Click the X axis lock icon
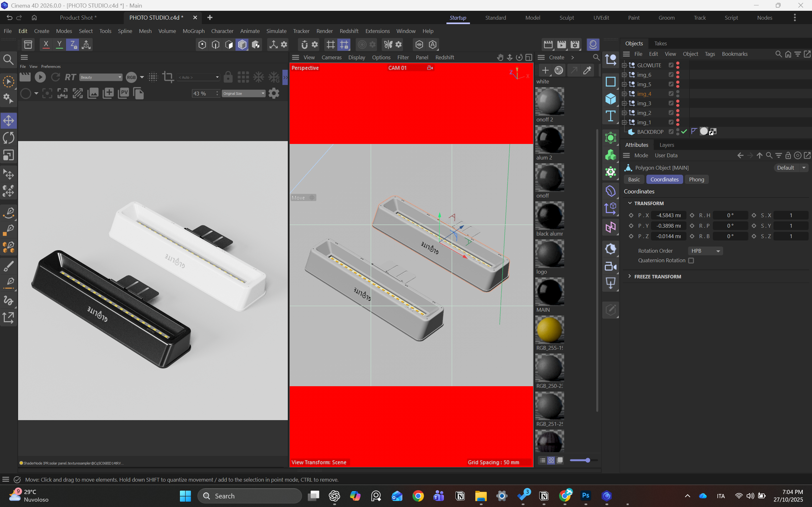This screenshot has width=812, height=507. [x=46, y=44]
